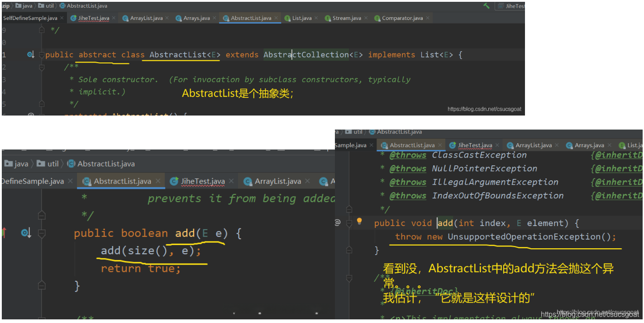Image resolution: width=644 pixels, height=323 pixels.
Task: Click the gutter override icon beside add(E e)
Action: [x=26, y=233]
